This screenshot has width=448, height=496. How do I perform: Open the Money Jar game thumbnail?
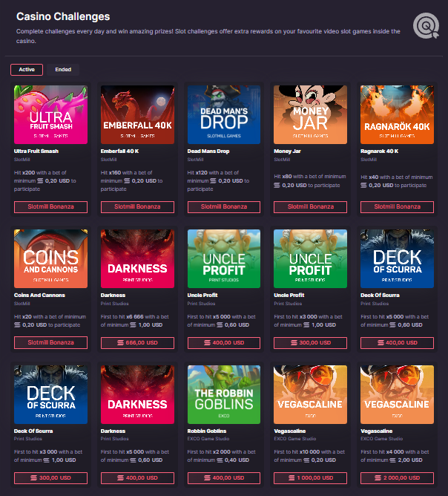310,114
